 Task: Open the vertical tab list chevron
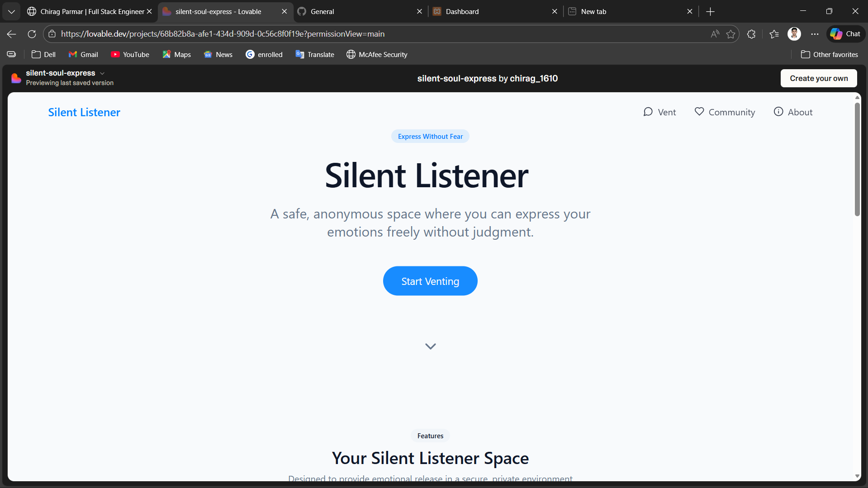11,11
